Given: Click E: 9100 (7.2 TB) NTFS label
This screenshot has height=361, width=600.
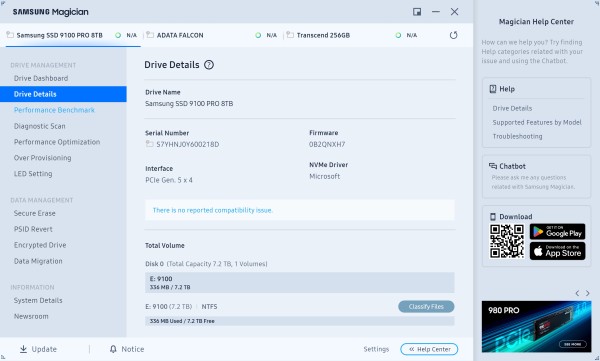Looking at the screenshot, I should click(x=181, y=307).
